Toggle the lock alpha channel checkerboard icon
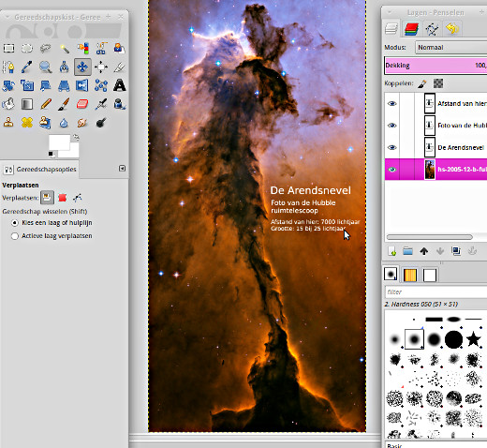Image resolution: width=487 pixels, height=448 pixels. tap(438, 83)
